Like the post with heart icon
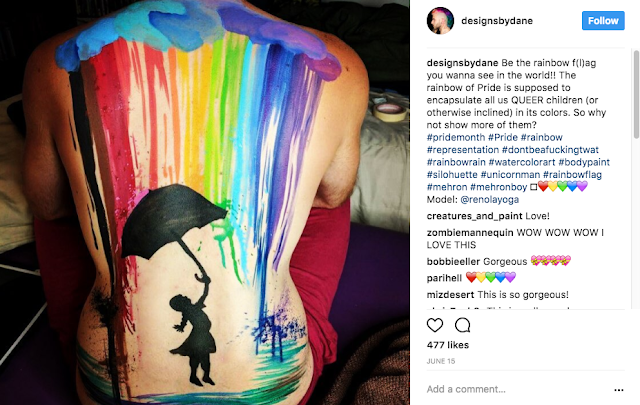This screenshot has height=405, width=640. (x=435, y=325)
